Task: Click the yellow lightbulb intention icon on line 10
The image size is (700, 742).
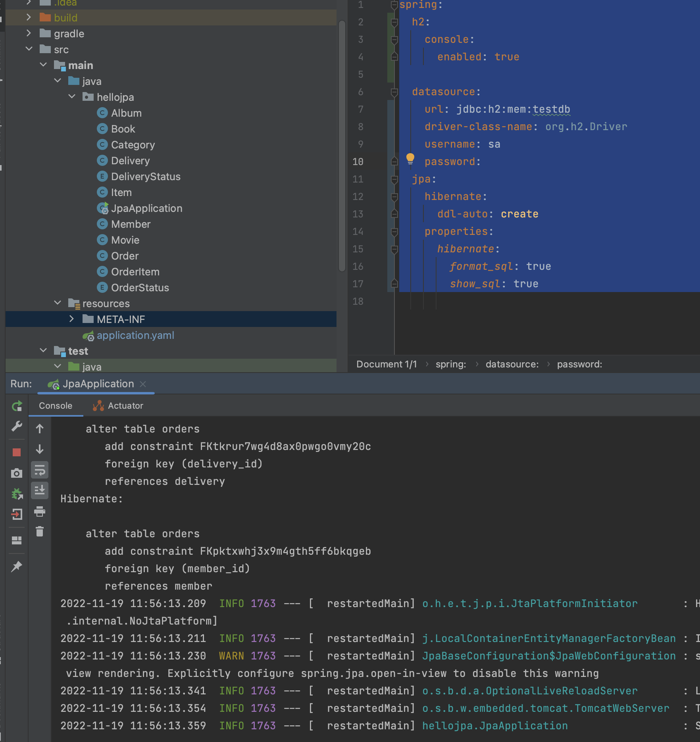Action: [410, 159]
